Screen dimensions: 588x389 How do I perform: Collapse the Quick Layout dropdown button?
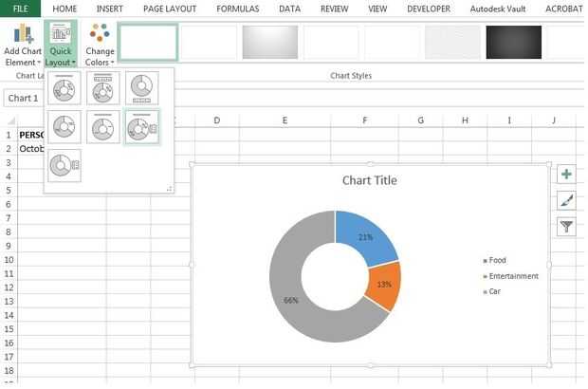click(61, 45)
